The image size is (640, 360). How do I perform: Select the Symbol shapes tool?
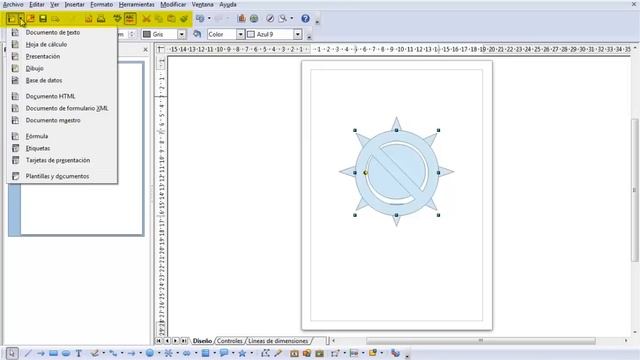[x=168, y=353]
